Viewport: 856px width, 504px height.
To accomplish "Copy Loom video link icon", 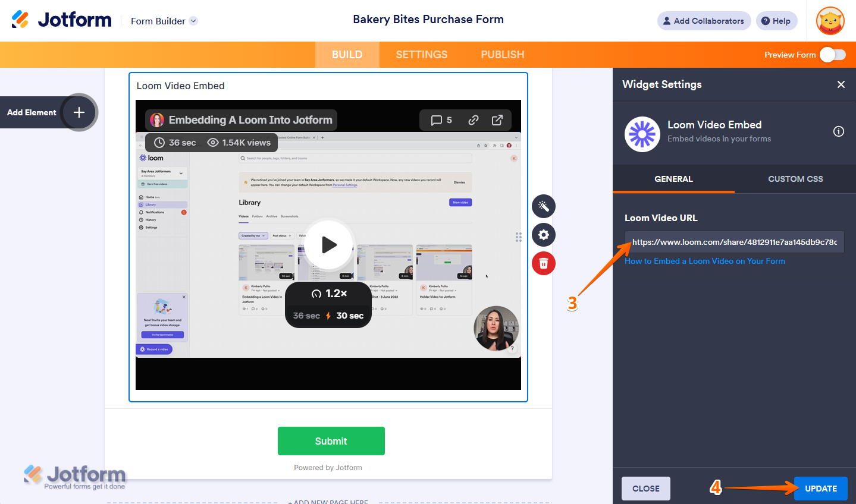I will click(474, 120).
